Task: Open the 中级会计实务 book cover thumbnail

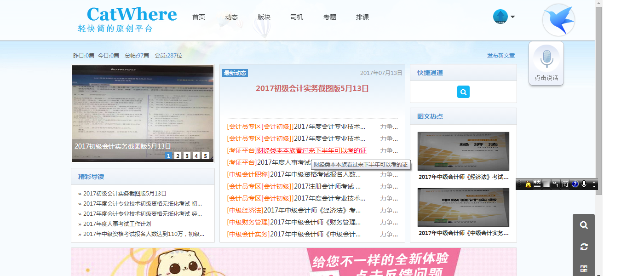Action: (463, 207)
